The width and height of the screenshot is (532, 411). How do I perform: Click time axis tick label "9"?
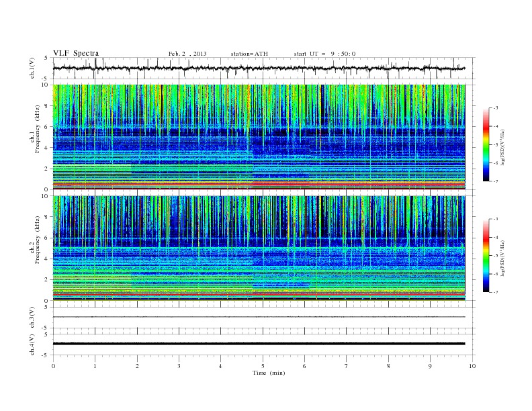[430, 366]
